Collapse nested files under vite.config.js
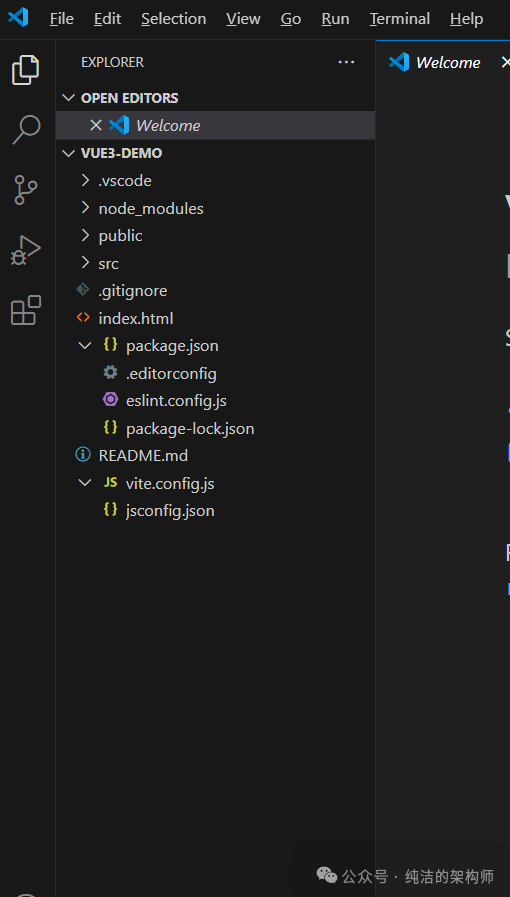Screen dimensions: 510x897 [x=85, y=483]
